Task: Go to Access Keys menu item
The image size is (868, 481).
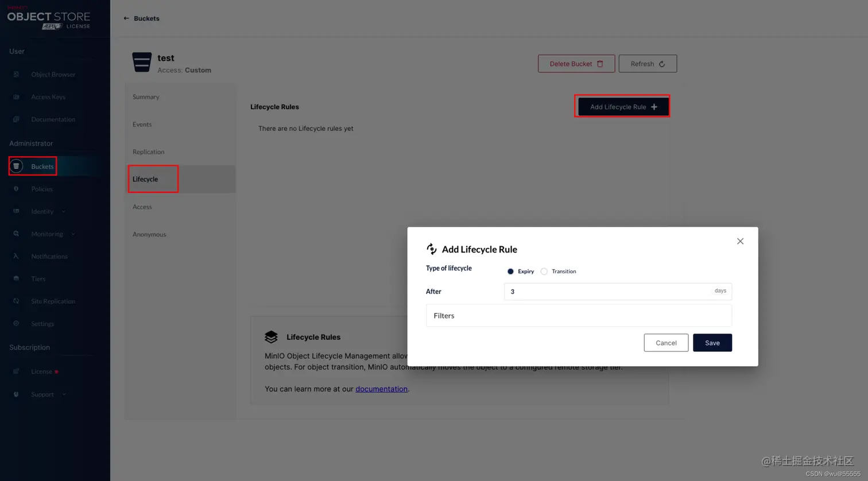Action: (x=48, y=97)
